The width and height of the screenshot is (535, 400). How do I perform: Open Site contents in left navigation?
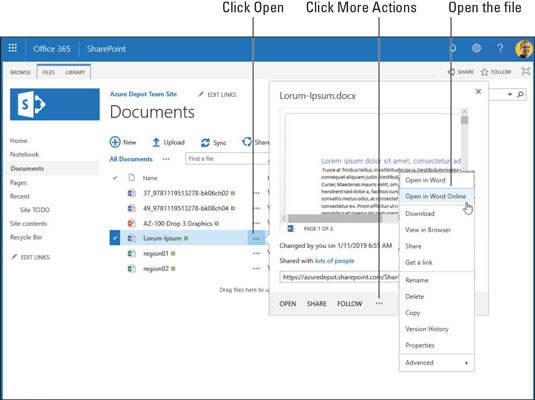(28, 224)
